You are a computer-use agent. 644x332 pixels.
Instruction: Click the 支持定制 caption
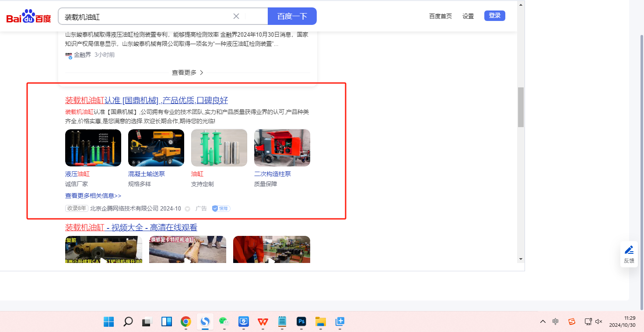pos(203,184)
